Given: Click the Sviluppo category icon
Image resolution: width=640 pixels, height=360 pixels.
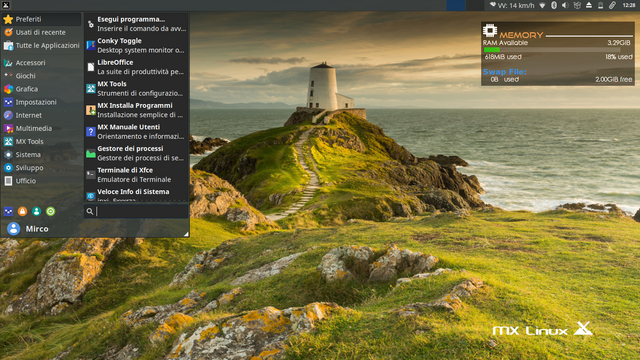Looking at the screenshot, I should 8,168.
